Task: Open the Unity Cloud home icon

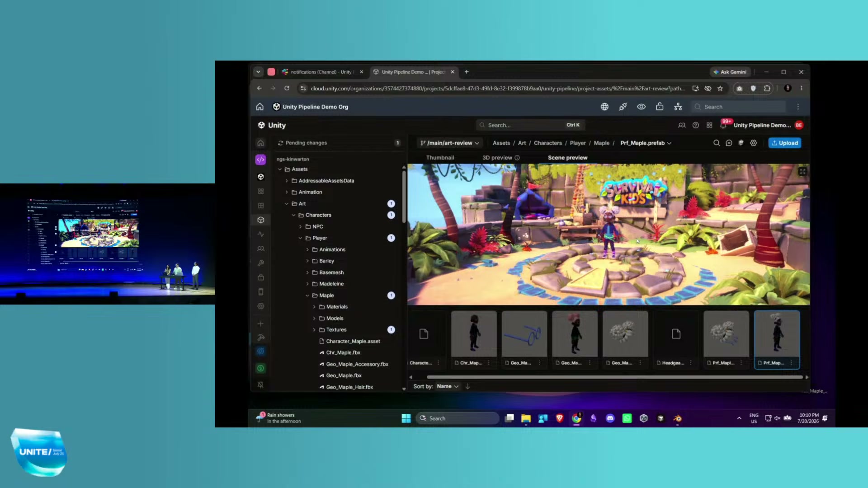Action: tap(259, 107)
